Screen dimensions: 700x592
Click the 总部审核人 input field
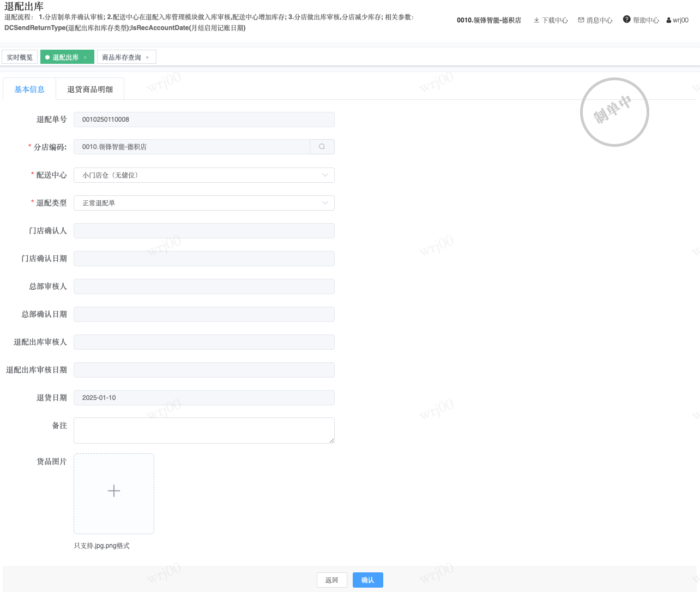pos(204,286)
